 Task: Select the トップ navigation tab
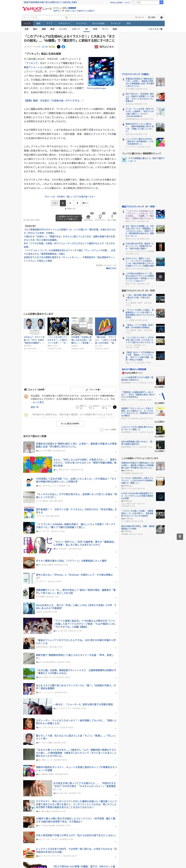tap(27, 24)
